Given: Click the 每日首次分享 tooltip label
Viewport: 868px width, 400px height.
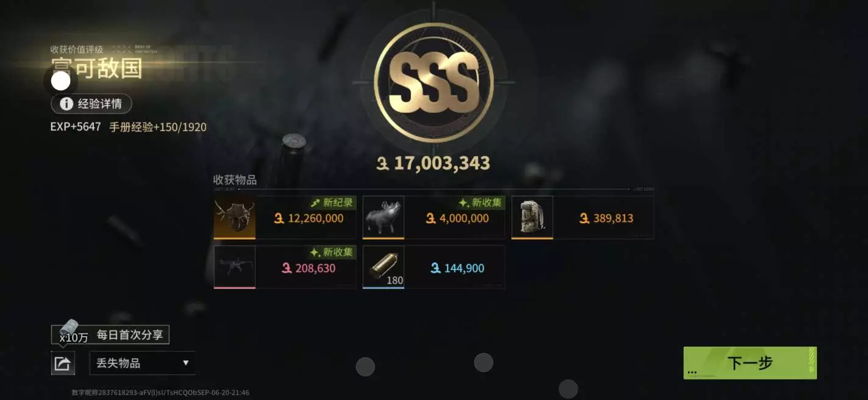Looking at the screenshot, I should point(130,335).
